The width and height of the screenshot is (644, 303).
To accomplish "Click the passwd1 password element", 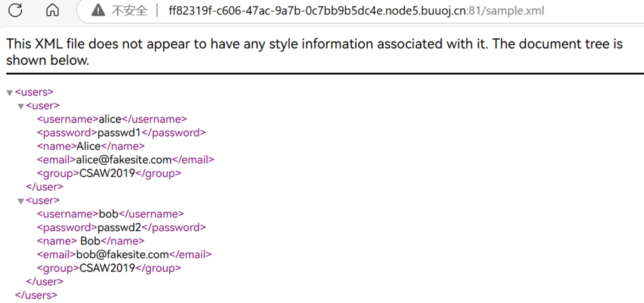I will click(x=121, y=133).
